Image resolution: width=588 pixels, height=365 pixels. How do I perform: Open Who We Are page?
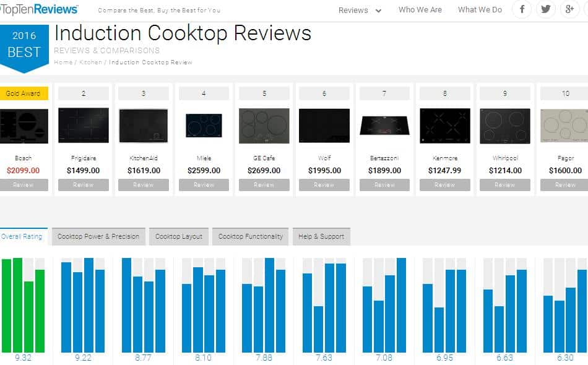click(420, 10)
